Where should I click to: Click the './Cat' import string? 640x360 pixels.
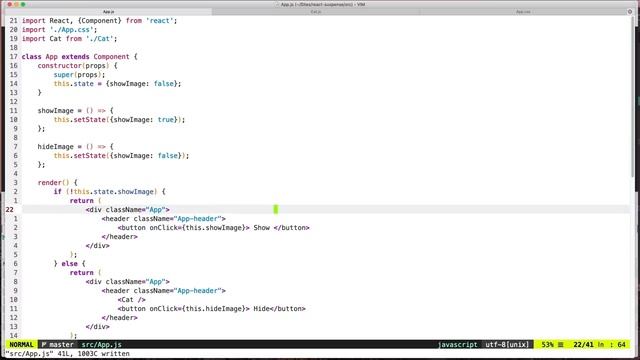(100, 38)
